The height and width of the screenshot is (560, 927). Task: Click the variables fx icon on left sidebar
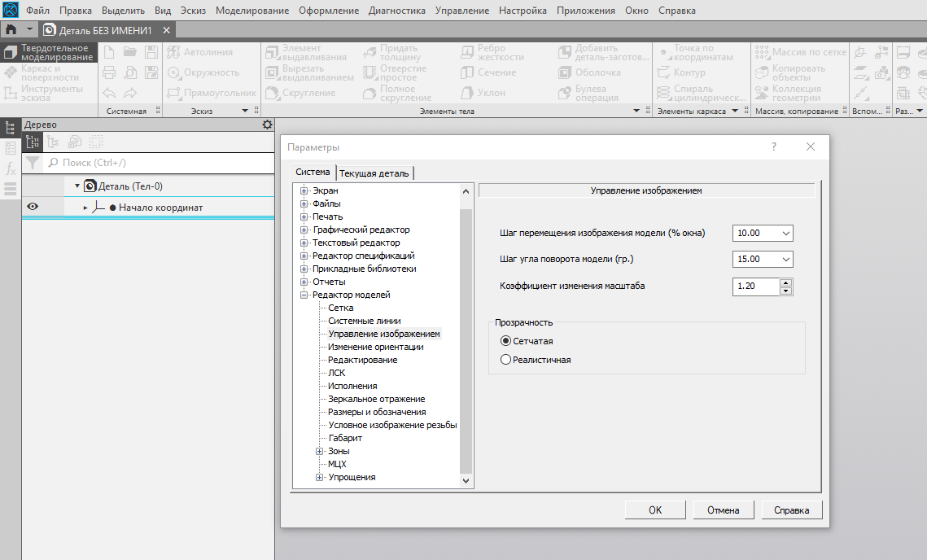[11, 168]
